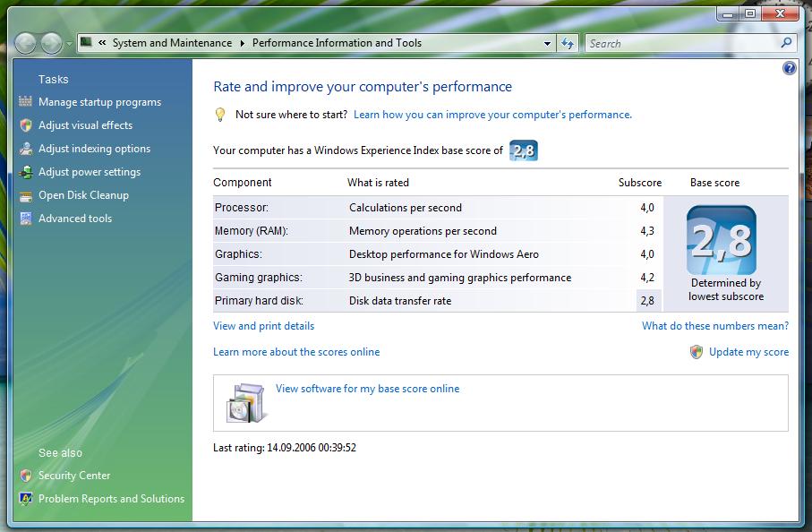Screen dimensions: 812x532
Task: Click Calculations per second text
Action: pyautogui.click(x=405, y=208)
